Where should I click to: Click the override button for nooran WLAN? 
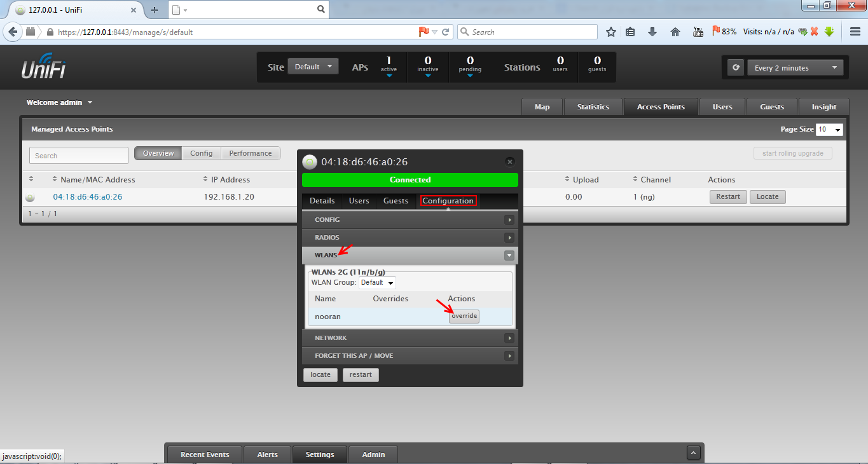pyautogui.click(x=464, y=317)
